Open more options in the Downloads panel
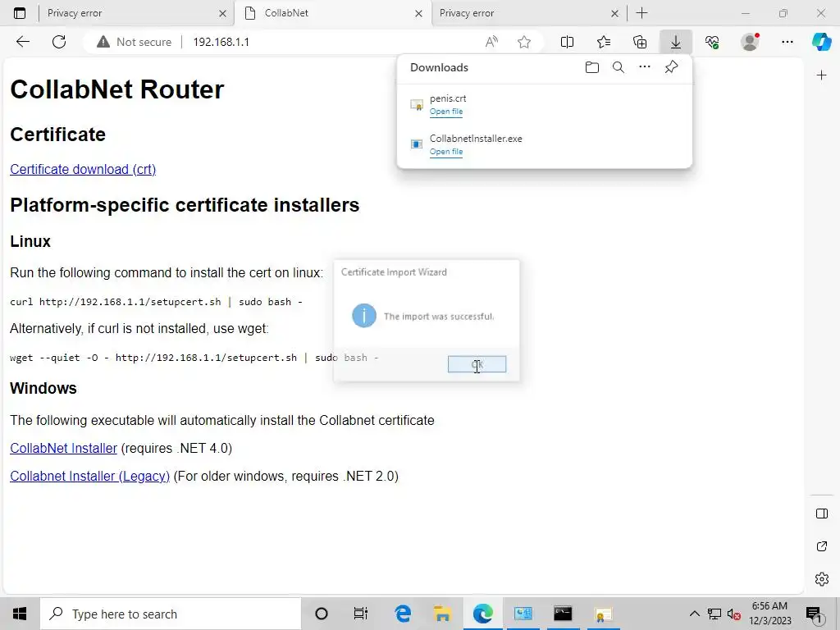The image size is (840, 630). pyautogui.click(x=645, y=67)
